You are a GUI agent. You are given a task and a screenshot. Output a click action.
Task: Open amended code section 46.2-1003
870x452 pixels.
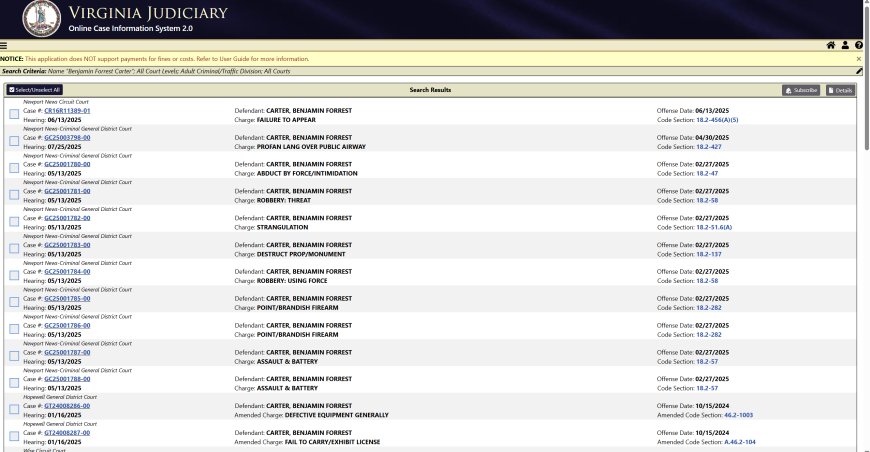tap(739, 415)
